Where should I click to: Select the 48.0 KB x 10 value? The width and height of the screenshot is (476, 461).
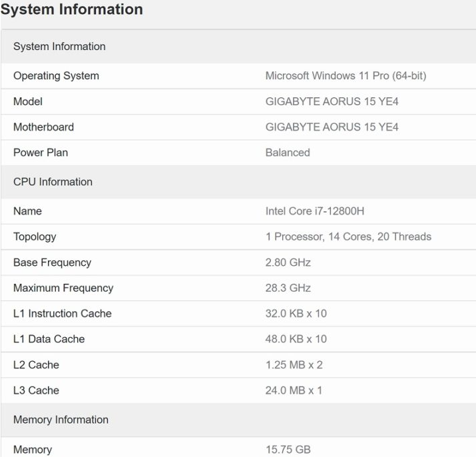296,339
